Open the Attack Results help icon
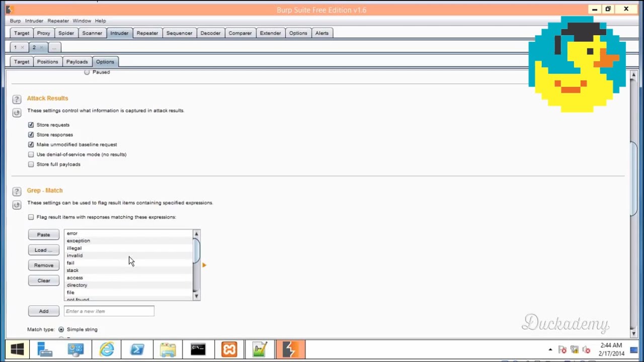This screenshot has height=362, width=644. [17, 100]
